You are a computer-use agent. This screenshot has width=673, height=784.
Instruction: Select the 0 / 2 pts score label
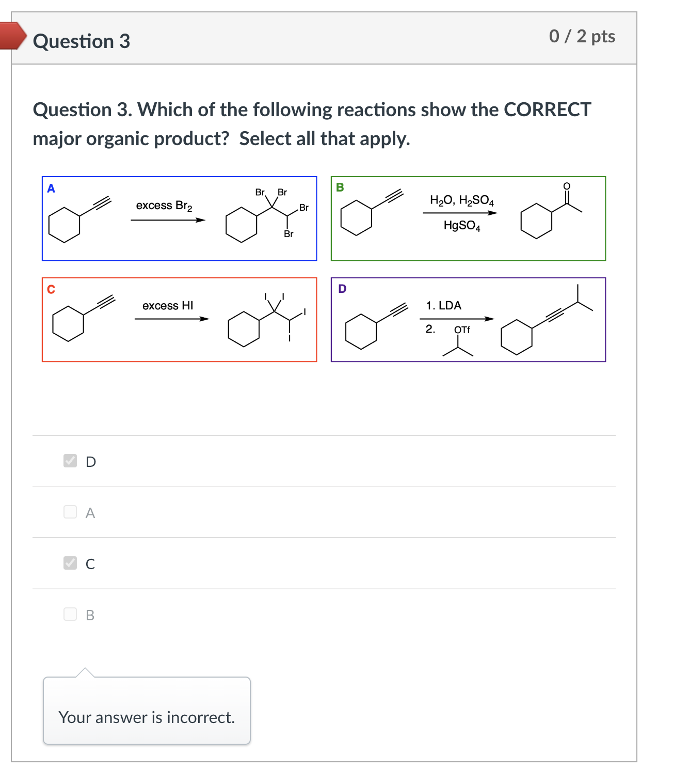point(583,36)
